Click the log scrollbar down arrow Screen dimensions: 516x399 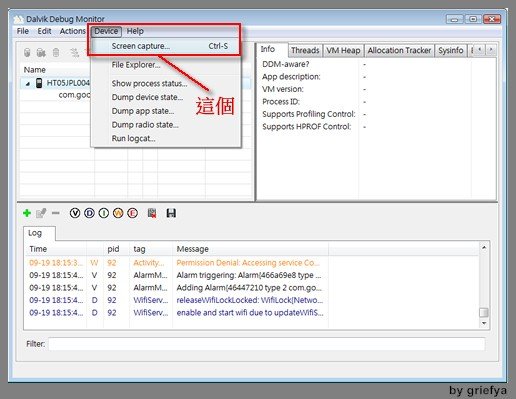(x=484, y=323)
